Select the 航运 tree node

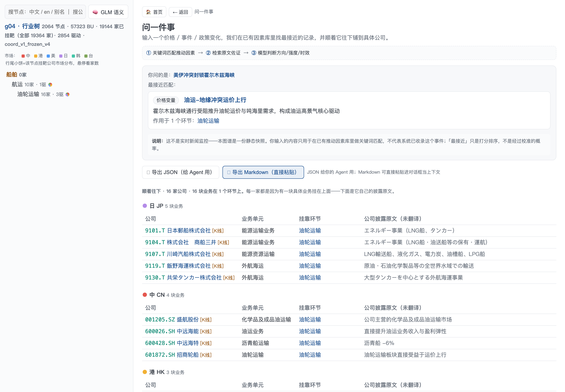click(x=17, y=84)
